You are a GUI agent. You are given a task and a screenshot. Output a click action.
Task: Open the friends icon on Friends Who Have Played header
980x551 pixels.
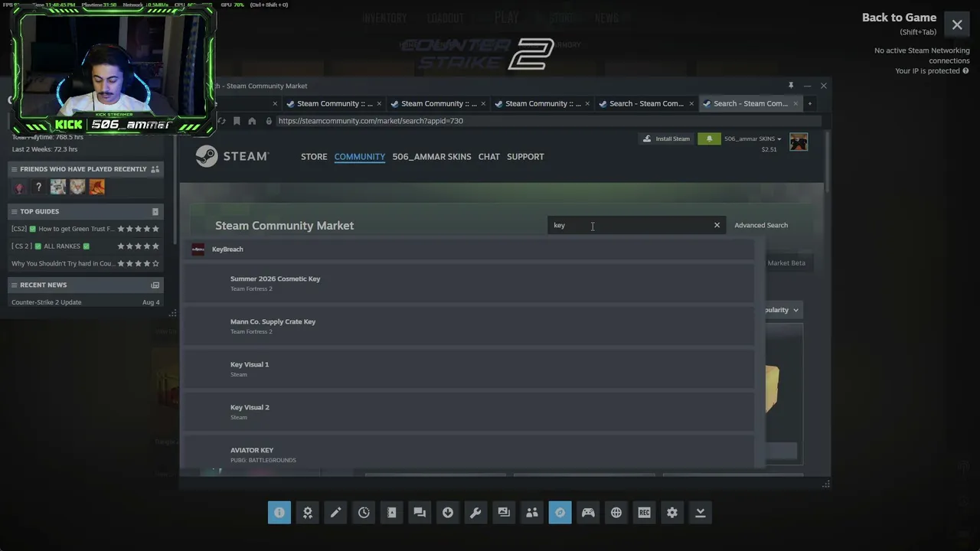155,169
